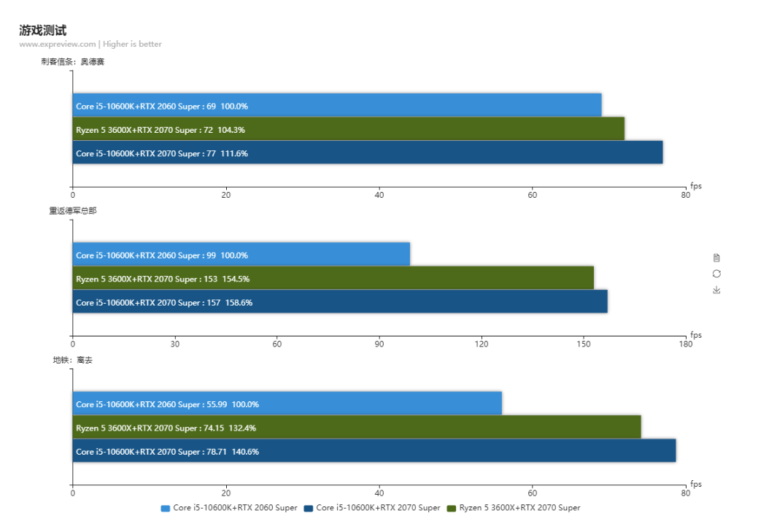Select the bar labeled 69 100.0%
758x532 pixels.
click(337, 105)
